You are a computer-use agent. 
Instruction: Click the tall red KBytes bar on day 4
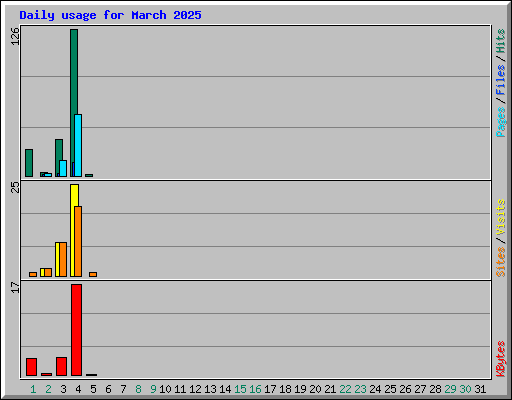pos(76,330)
